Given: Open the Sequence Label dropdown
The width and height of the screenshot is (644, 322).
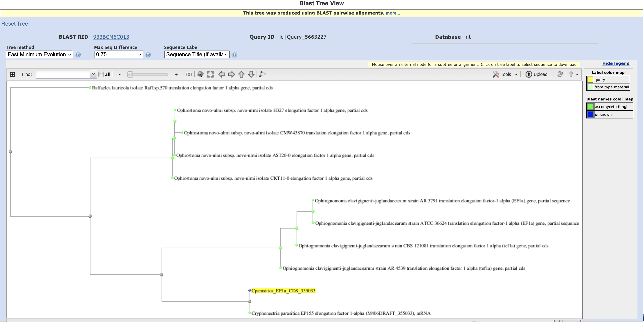Looking at the screenshot, I should point(197,54).
